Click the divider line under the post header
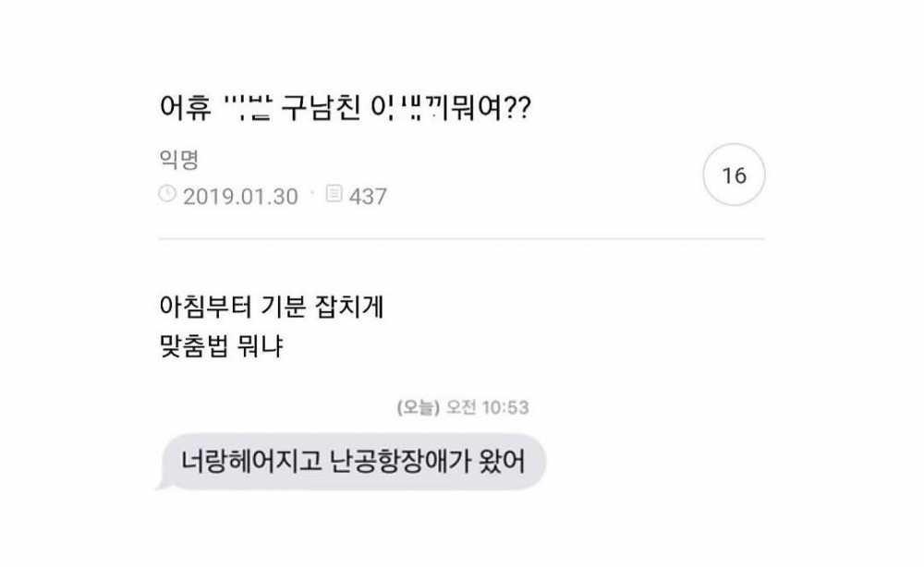 (x=462, y=238)
